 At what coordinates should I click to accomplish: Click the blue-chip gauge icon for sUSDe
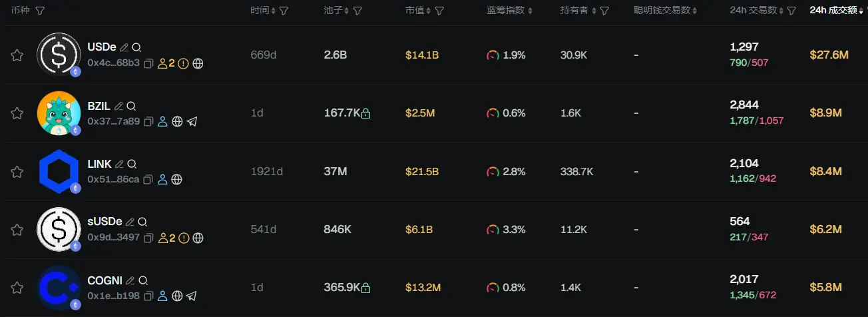point(493,230)
